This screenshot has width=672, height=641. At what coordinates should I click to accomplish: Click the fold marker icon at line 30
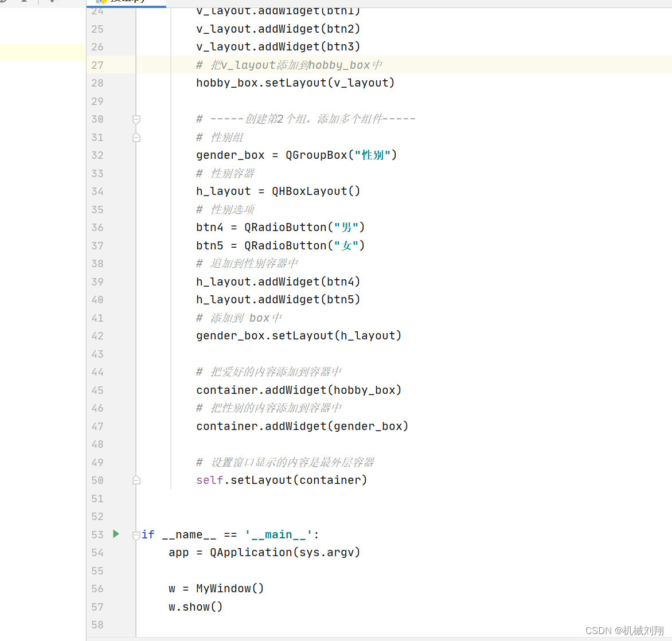click(136, 119)
